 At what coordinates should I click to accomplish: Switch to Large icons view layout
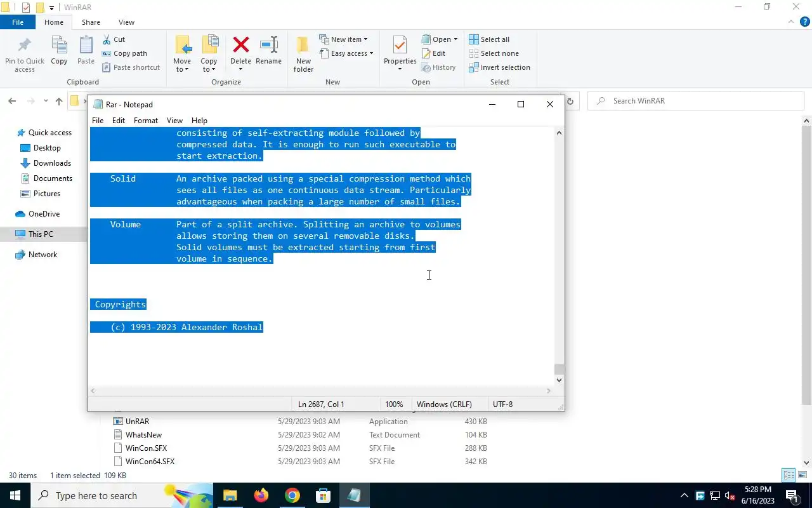tap(802, 475)
